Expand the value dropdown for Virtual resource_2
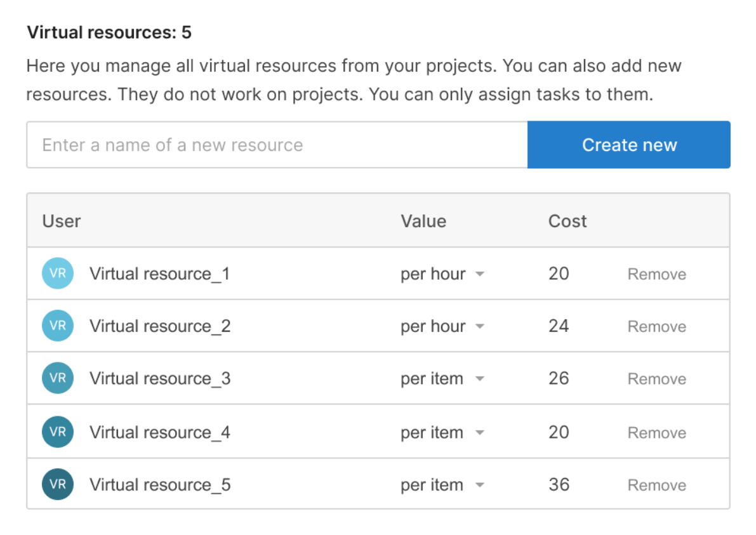756x535 pixels. coord(442,326)
